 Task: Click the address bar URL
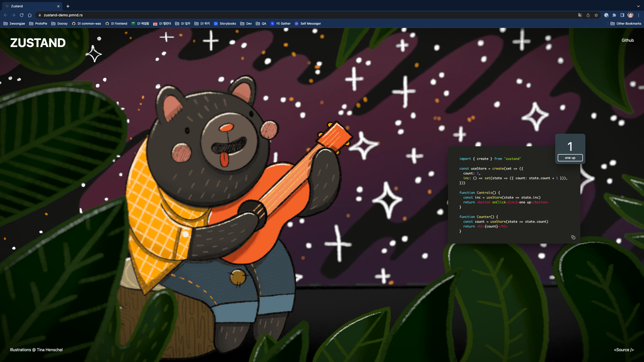tap(63, 15)
